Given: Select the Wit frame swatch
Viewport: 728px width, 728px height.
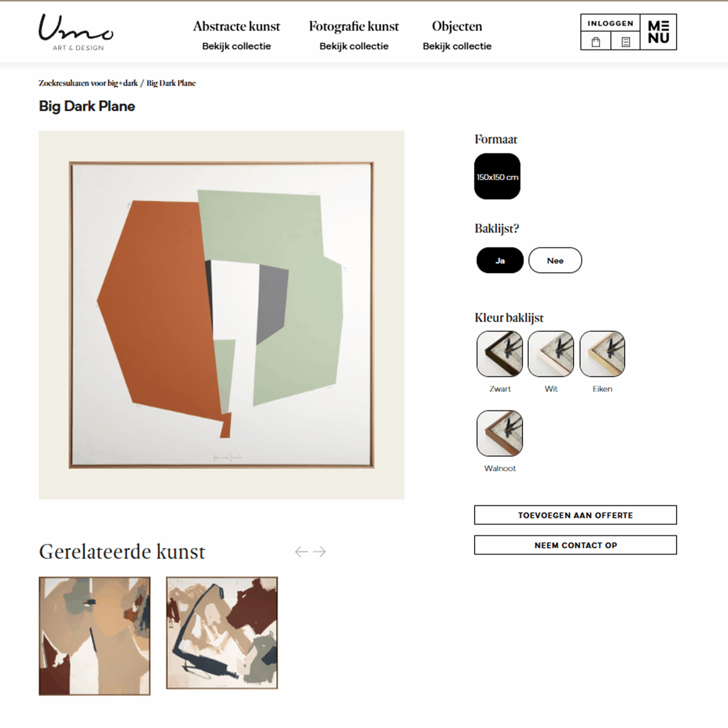Looking at the screenshot, I should 551,354.
